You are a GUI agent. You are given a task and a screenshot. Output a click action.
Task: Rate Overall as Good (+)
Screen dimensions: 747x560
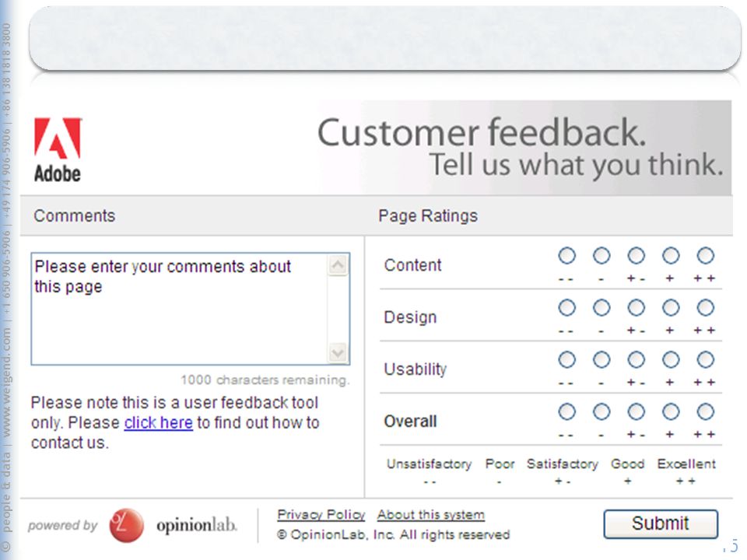point(671,411)
